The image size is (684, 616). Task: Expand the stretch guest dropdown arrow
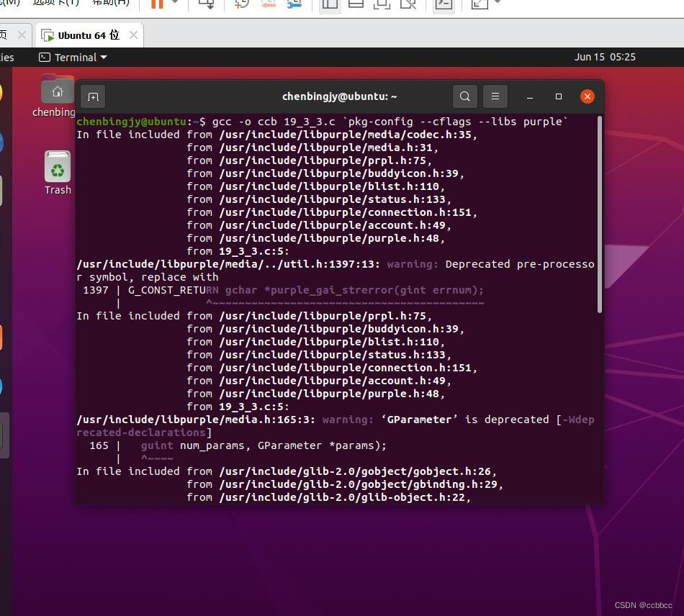(497, 3)
